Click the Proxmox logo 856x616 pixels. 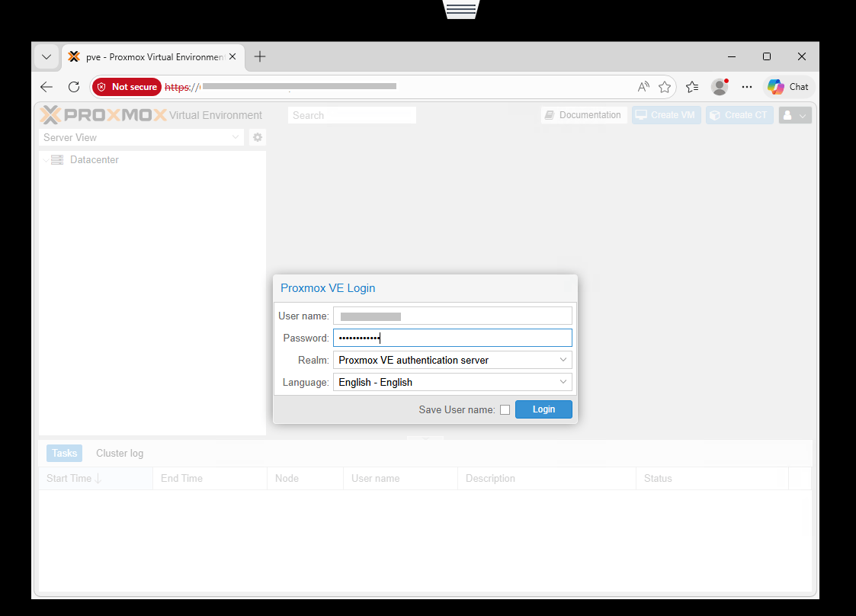click(103, 115)
